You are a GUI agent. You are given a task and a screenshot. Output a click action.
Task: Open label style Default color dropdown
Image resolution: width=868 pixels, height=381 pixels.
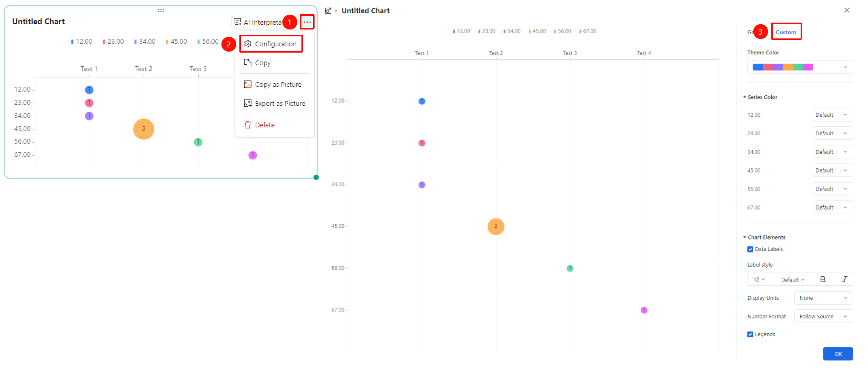[x=793, y=279]
